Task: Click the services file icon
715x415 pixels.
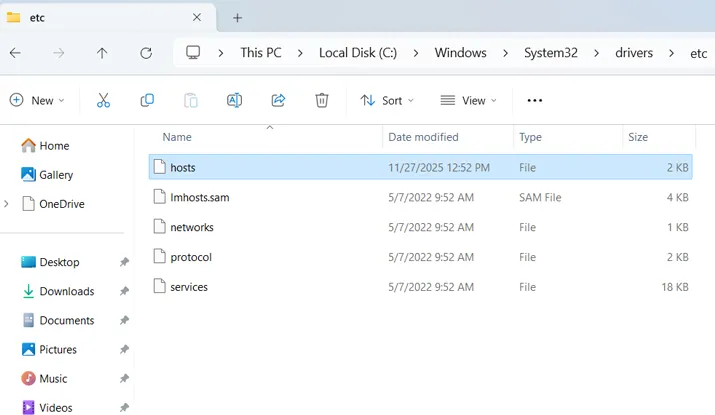Action: tap(160, 286)
